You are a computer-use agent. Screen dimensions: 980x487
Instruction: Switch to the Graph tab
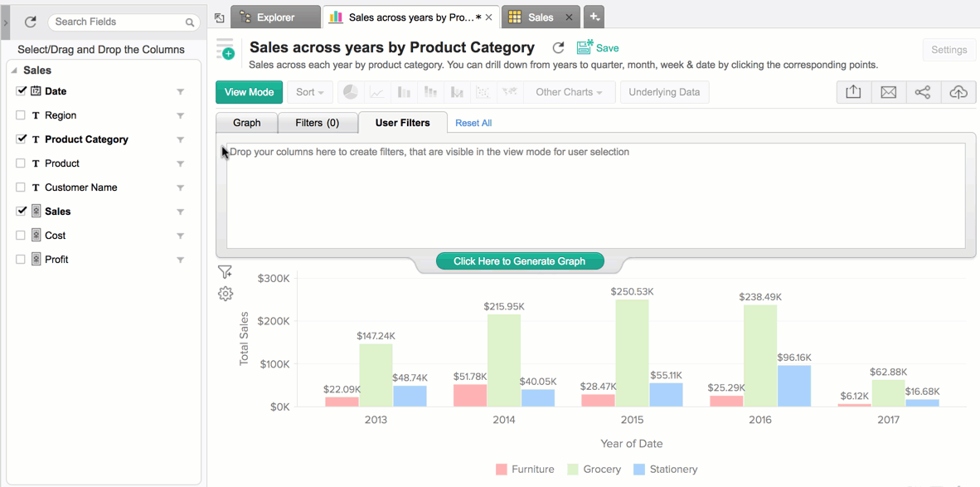click(x=246, y=123)
